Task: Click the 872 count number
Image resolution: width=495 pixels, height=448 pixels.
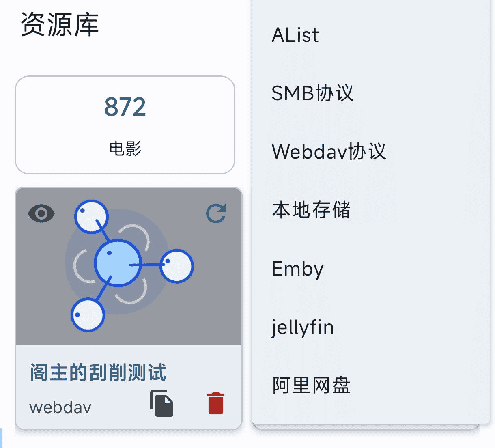Action: click(125, 106)
